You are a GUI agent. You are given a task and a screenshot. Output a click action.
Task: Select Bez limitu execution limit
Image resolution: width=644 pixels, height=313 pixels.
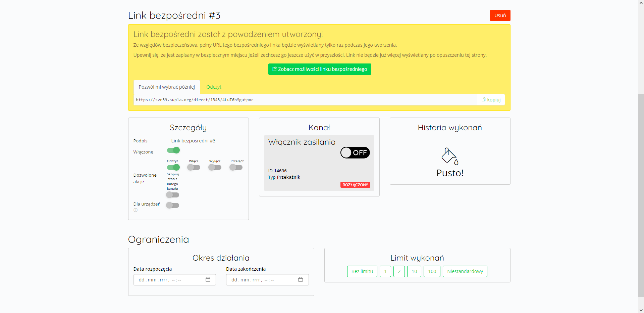(x=362, y=271)
